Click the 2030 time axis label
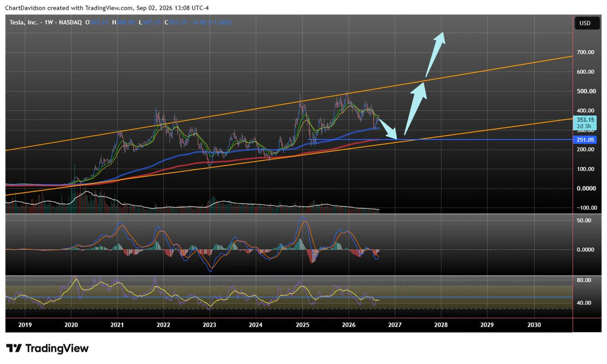 [534, 325]
